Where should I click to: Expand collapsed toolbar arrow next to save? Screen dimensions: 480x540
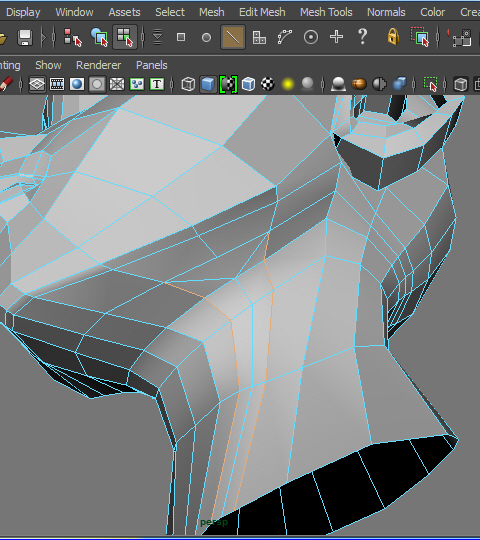pyautogui.click(x=43, y=37)
